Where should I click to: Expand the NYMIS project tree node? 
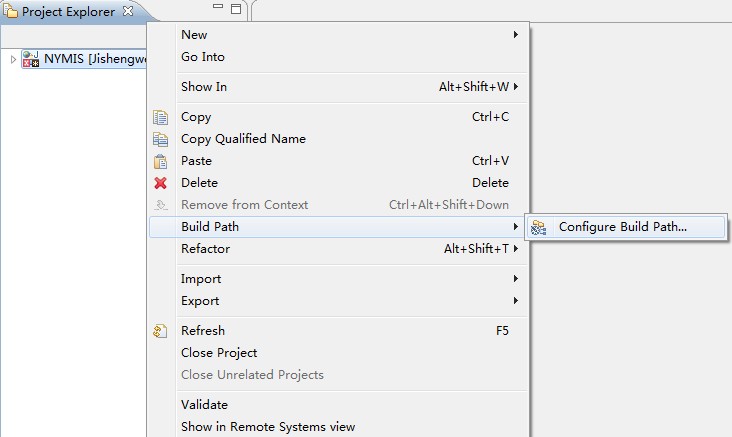coord(13,59)
